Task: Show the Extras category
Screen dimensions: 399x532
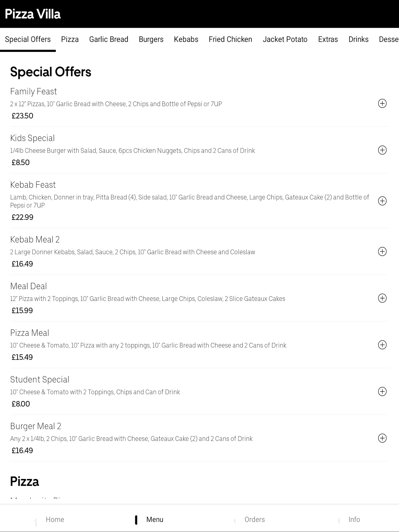Action: 328,39
